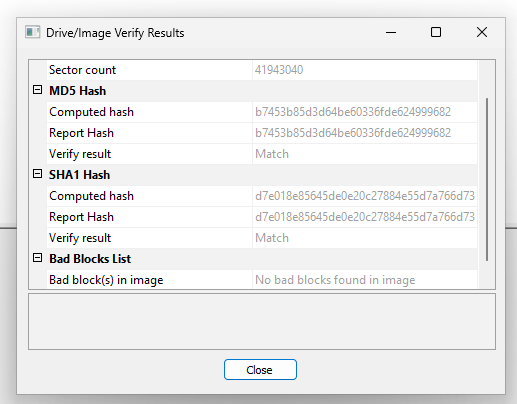Select the Sector count row
Screen dimensions: 517x404
point(262,70)
